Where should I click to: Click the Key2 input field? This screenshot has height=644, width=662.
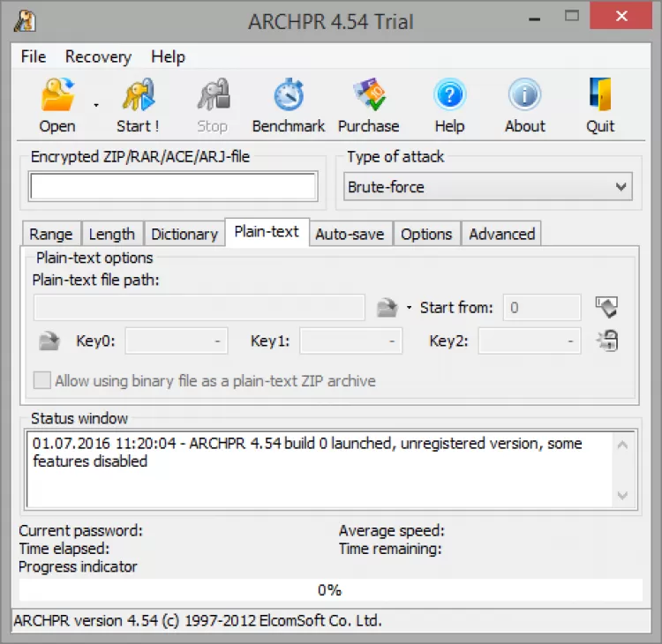click(530, 341)
